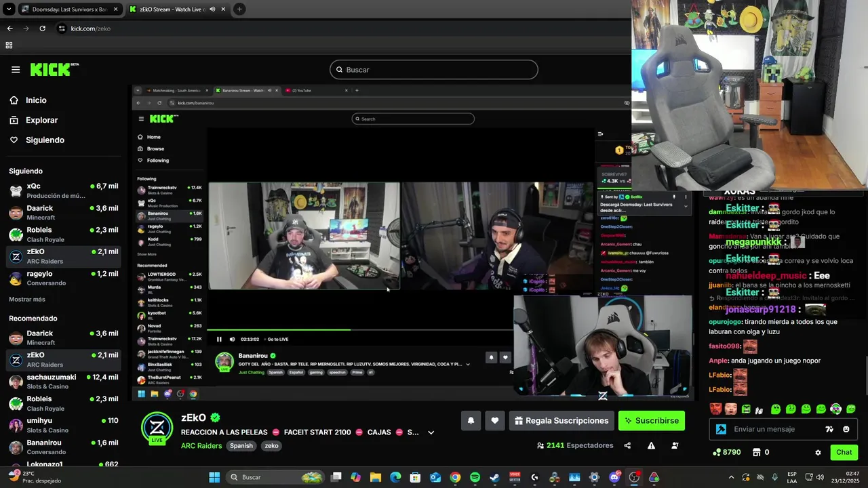Click chat commands icon in message box
The image size is (868, 488).
(829, 429)
